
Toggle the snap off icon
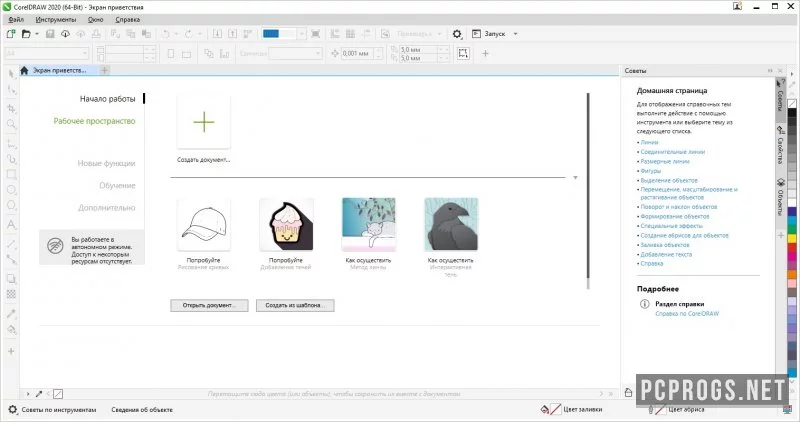pos(386,34)
